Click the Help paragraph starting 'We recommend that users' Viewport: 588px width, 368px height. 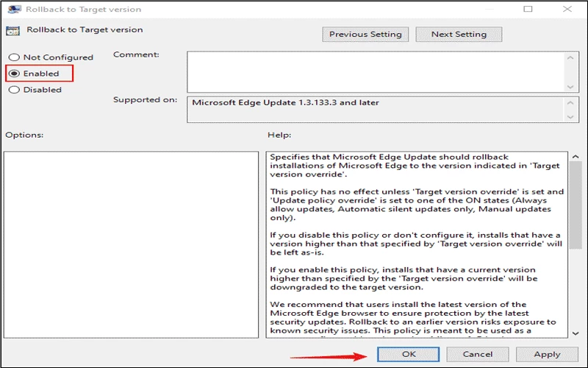[x=413, y=317]
